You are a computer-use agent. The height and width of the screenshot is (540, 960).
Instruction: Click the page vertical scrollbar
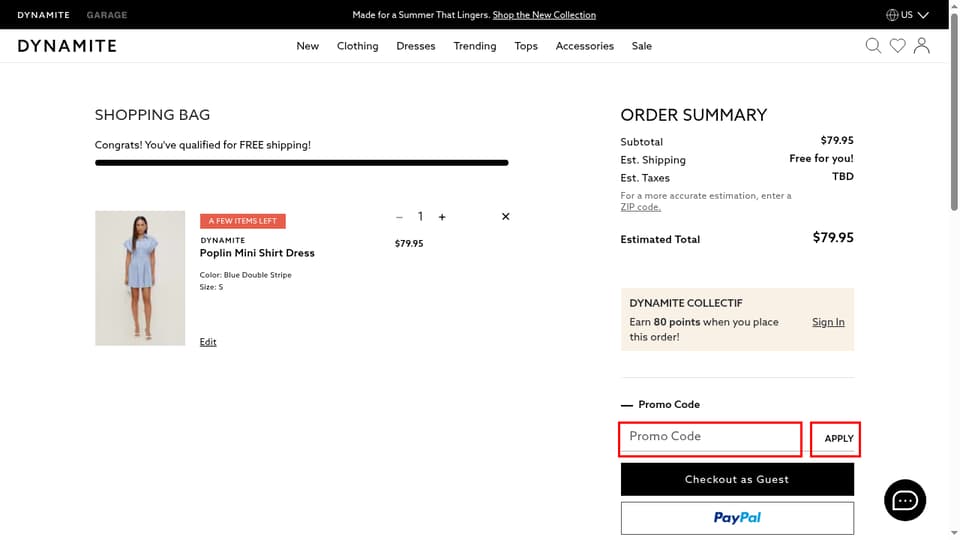954,113
